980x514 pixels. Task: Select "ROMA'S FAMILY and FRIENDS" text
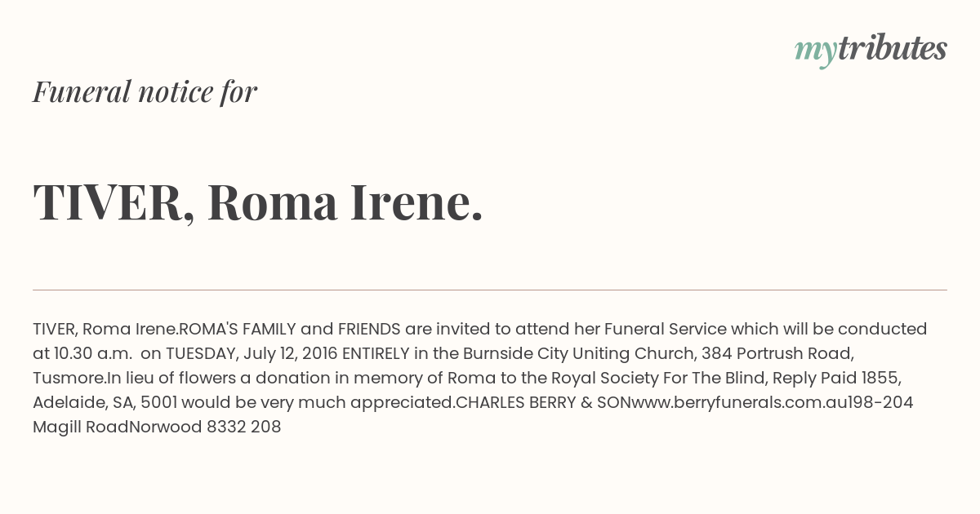(290, 329)
